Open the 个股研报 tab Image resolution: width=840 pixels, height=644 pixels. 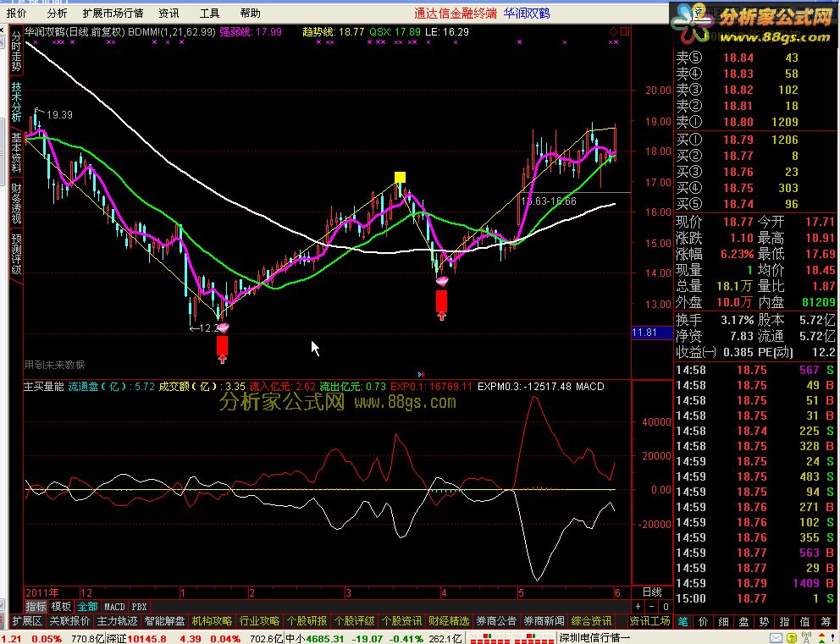pos(307,621)
